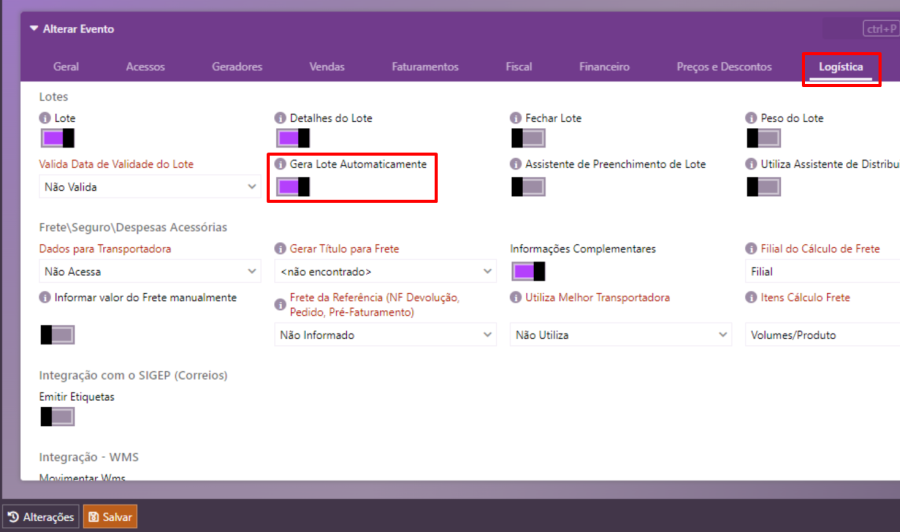Screen dimensions: 900x532
Task: Switch to the Geral tab
Action: 66,67
